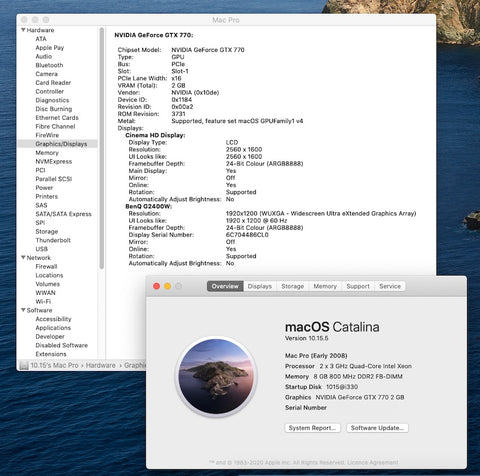Open the Displays tab
Image resolution: width=480 pixels, height=476 pixels.
tap(260, 286)
